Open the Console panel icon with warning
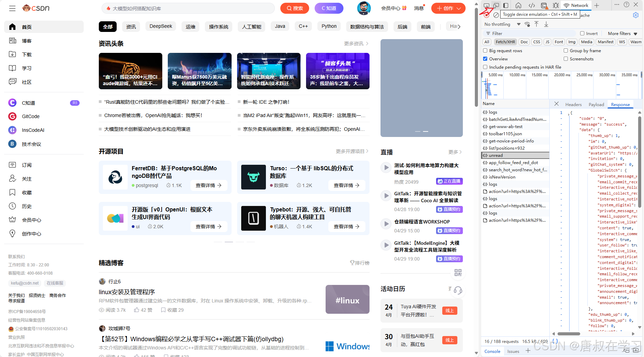644x357 pixels. 544,5
